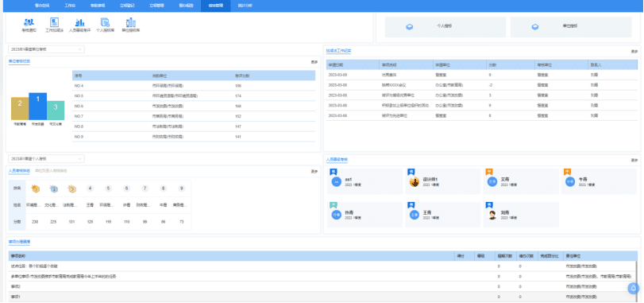Image resolution: width=644 pixels, height=303 pixels.
Task: Select the NO.8 row in unit ranking
Action: click(194, 126)
